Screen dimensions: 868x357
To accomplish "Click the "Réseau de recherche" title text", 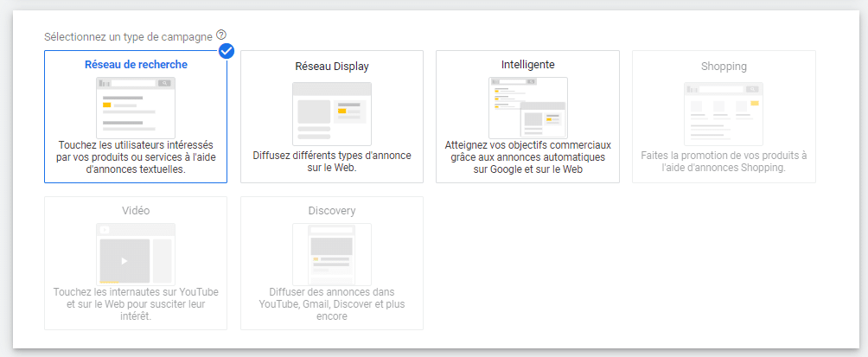I will [136, 65].
